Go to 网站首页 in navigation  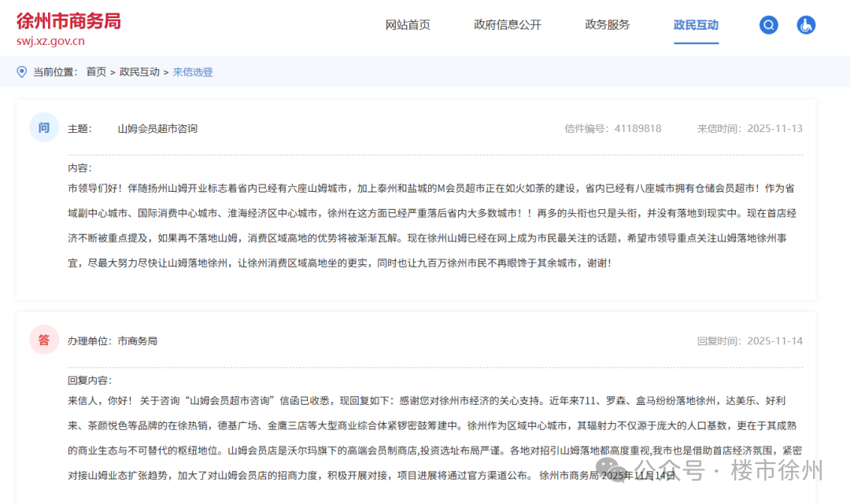(x=408, y=25)
